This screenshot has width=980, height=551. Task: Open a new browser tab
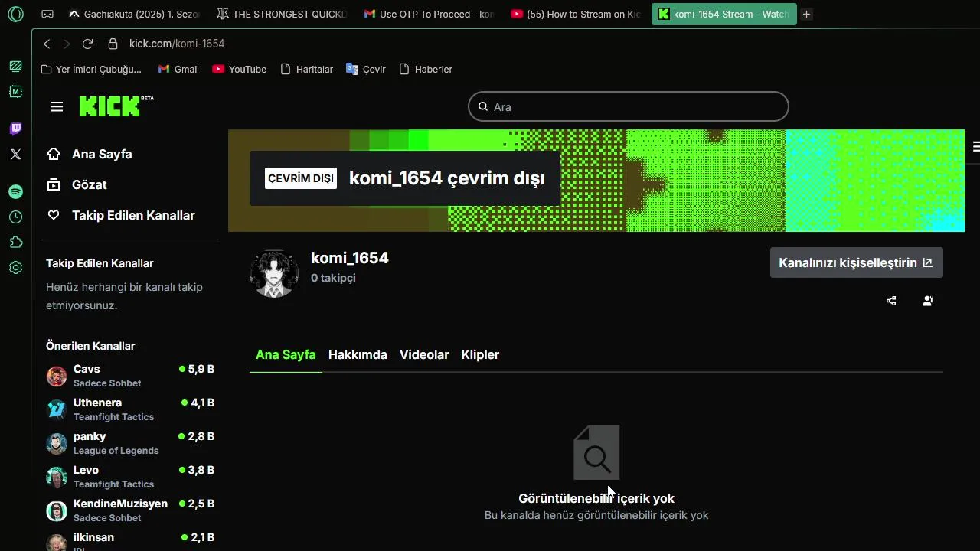(x=806, y=14)
